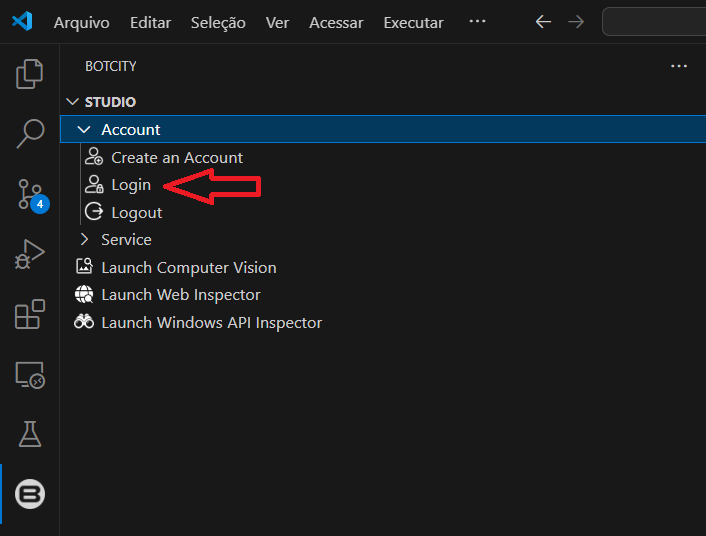
Task: Open BOTCITY panel more actions ellipsis
Action: pyautogui.click(x=679, y=66)
